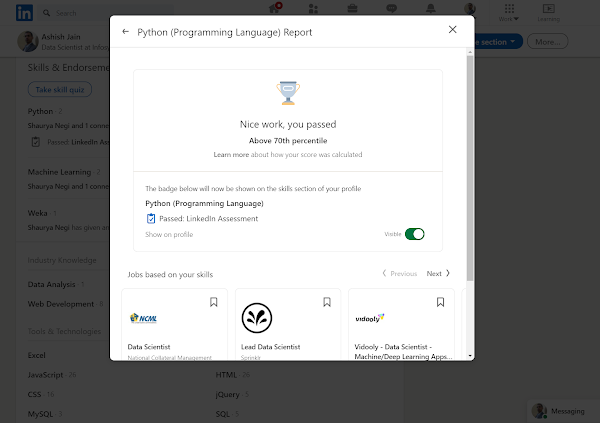Image resolution: width=600 pixels, height=423 pixels.
Task: Open the Messaging chat bubble icon in header
Action: [391, 8]
